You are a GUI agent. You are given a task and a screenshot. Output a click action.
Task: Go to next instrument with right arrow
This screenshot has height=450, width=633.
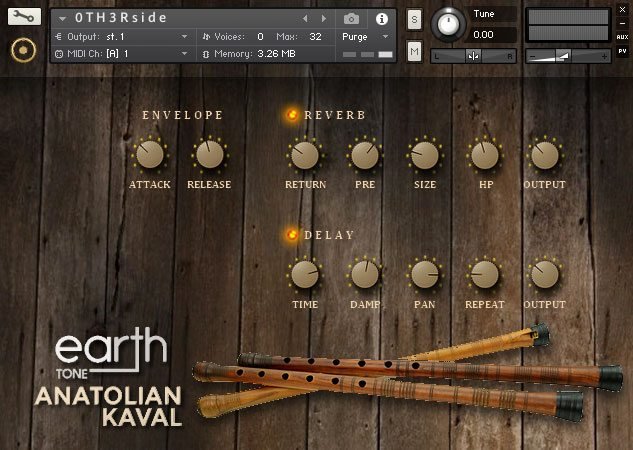[x=323, y=18]
